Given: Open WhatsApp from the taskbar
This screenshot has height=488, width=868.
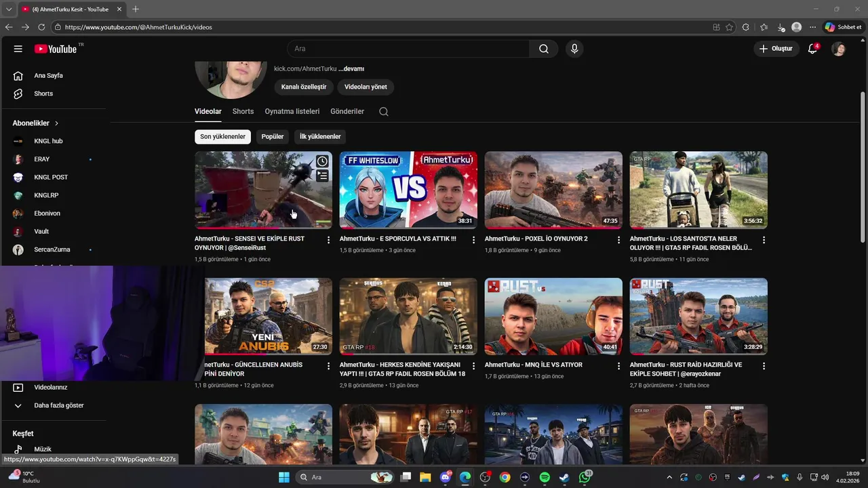Looking at the screenshot, I should [585, 477].
